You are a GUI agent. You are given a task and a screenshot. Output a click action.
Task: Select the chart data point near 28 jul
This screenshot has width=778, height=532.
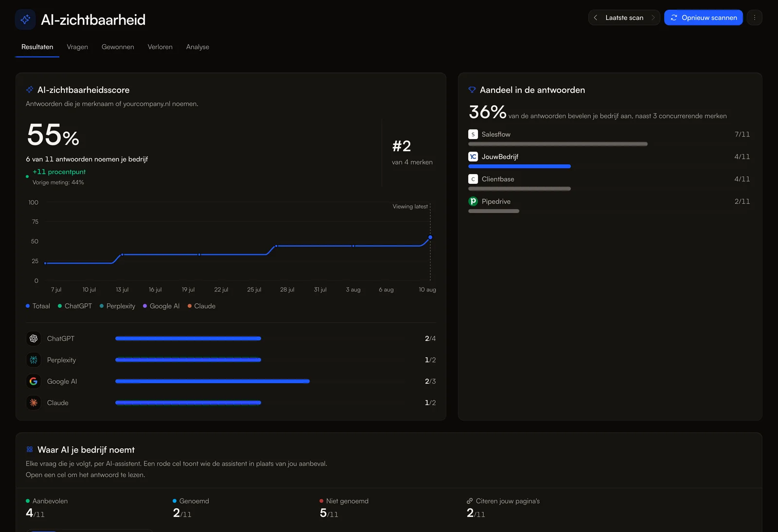(x=276, y=246)
